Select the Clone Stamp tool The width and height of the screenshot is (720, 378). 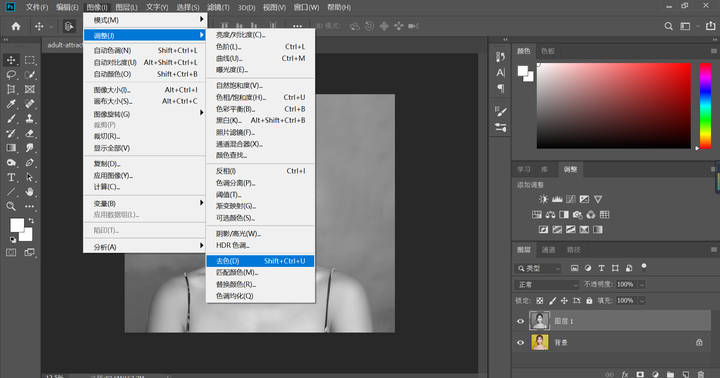click(x=30, y=119)
